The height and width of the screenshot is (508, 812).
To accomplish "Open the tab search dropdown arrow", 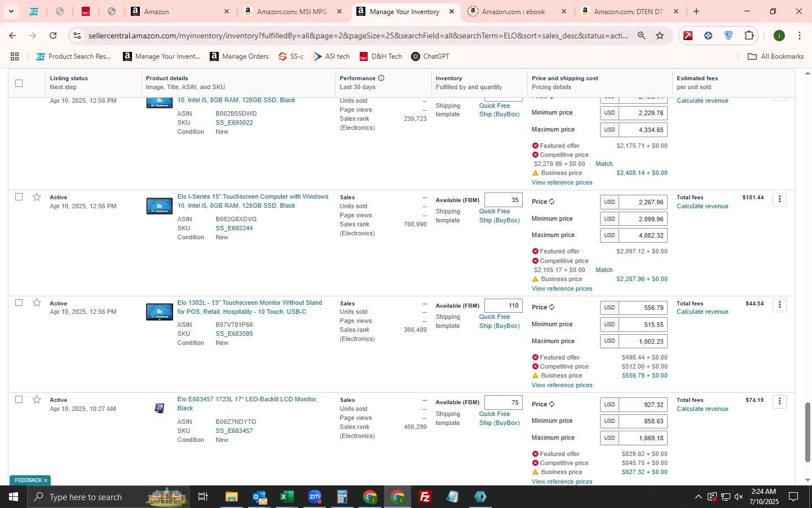I will 11,11.
